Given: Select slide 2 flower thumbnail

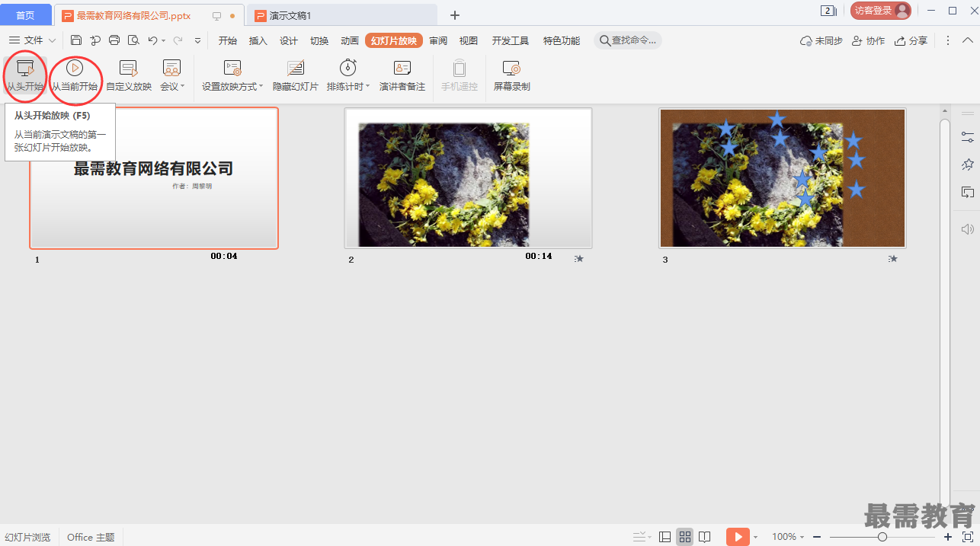Looking at the screenshot, I should [468, 178].
